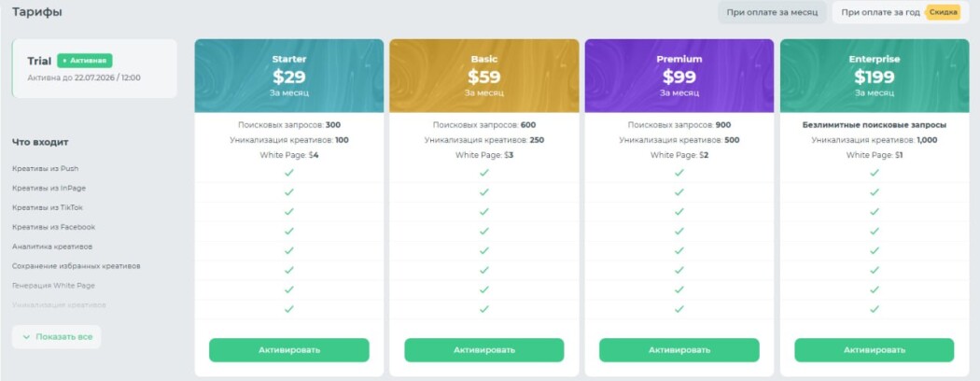
Task: Click Starter plan Push creatives checkmark
Action: tap(288, 173)
